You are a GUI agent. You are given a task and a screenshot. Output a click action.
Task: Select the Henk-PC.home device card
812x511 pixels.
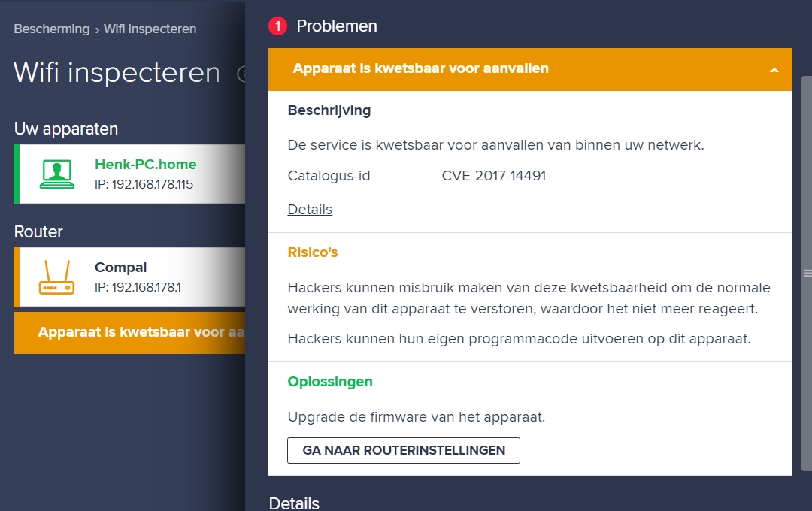pyautogui.click(x=129, y=174)
